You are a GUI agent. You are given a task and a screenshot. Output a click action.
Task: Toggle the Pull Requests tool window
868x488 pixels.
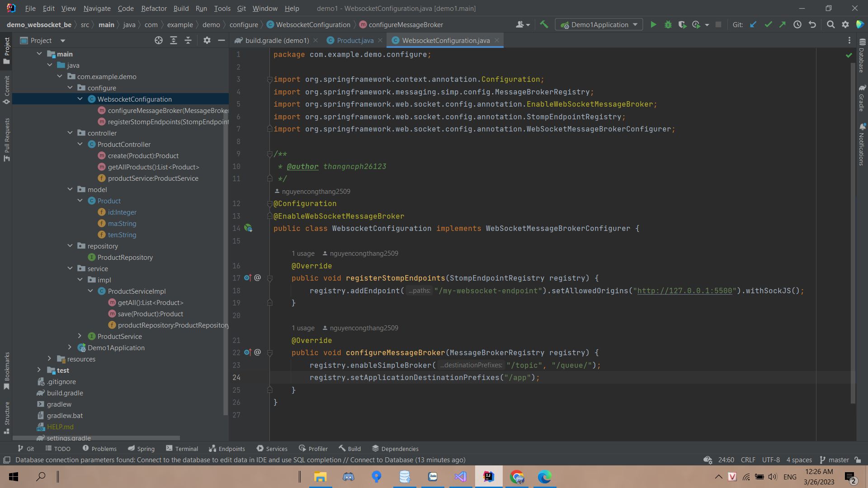pos(7,139)
